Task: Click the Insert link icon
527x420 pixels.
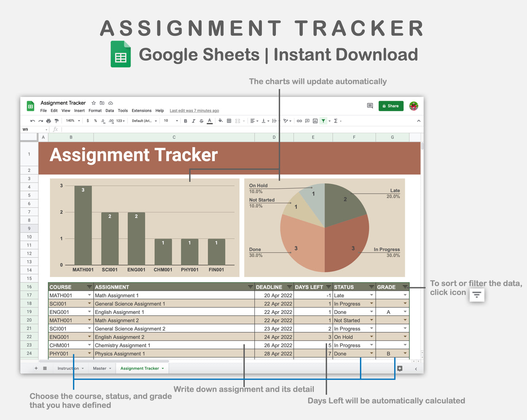Action: click(x=299, y=121)
